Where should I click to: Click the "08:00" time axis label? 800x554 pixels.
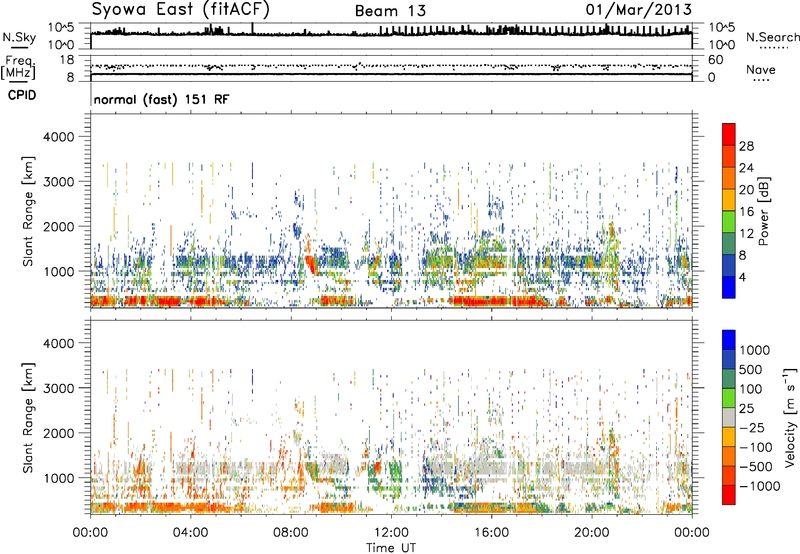(291, 533)
